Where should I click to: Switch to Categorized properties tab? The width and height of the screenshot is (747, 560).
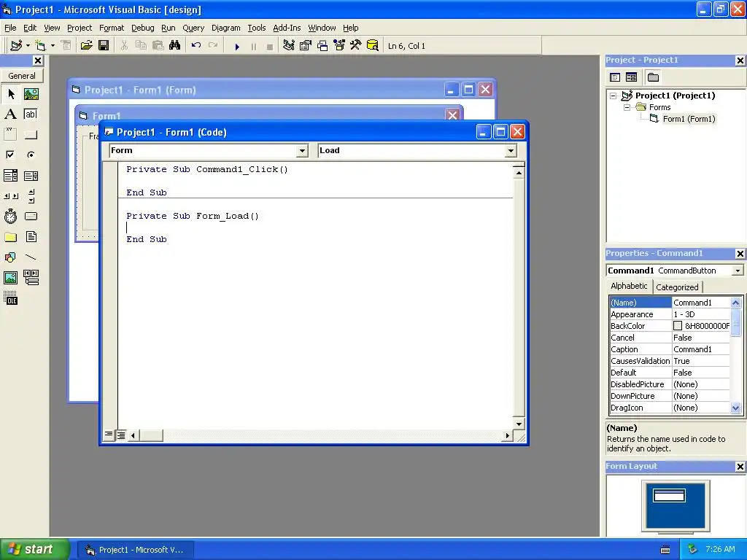(677, 287)
